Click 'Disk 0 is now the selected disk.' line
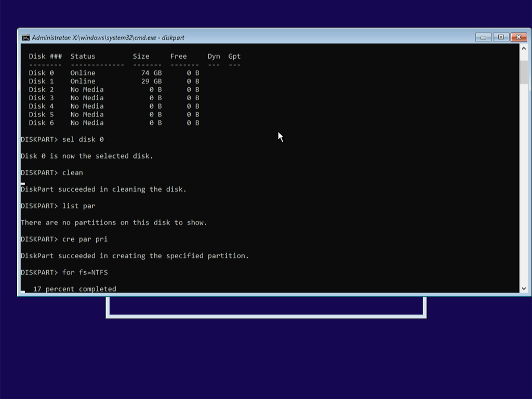532x399 pixels. click(x=87, y=156)
